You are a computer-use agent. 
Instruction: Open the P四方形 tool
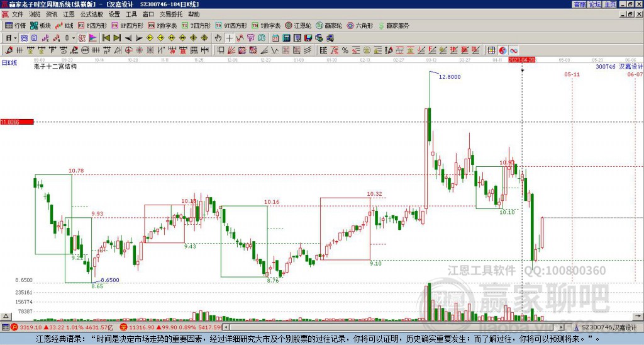[x=92, y=25]
